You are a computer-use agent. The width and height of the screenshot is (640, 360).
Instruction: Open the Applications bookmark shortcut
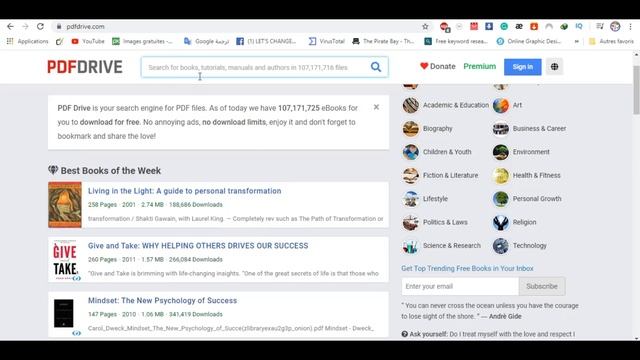click(28, 41)
